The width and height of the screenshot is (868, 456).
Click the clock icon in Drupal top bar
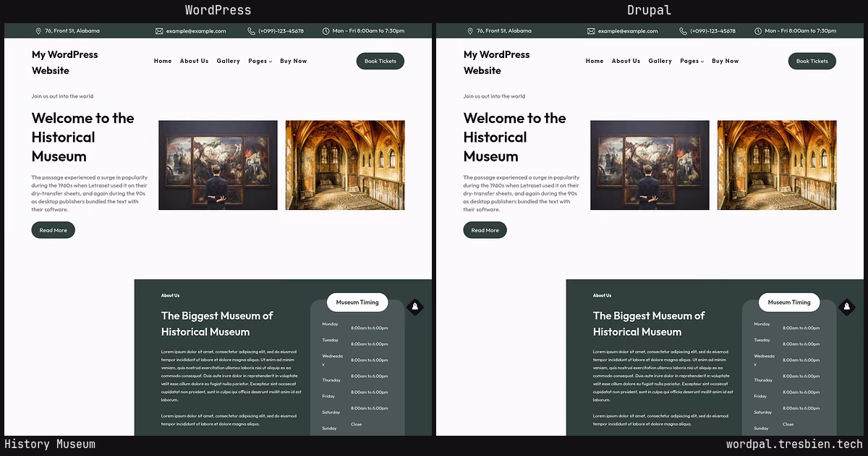click(x=758, y=31)
